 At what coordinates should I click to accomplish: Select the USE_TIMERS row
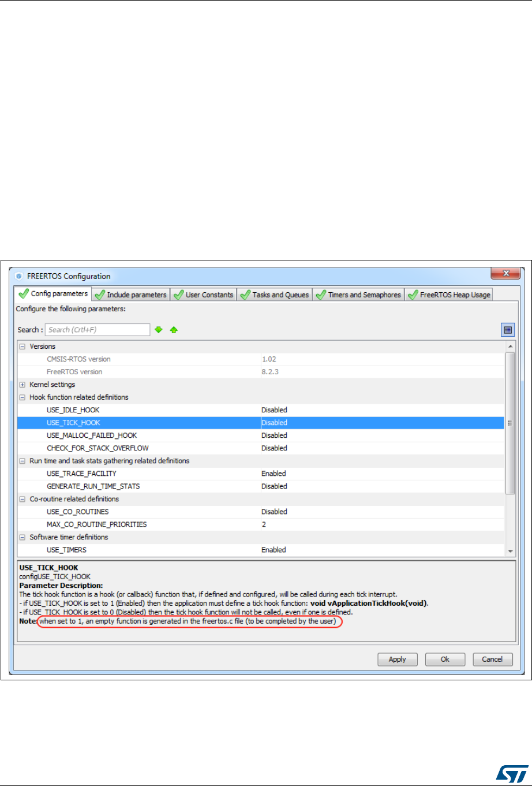[x=261, y=550]
